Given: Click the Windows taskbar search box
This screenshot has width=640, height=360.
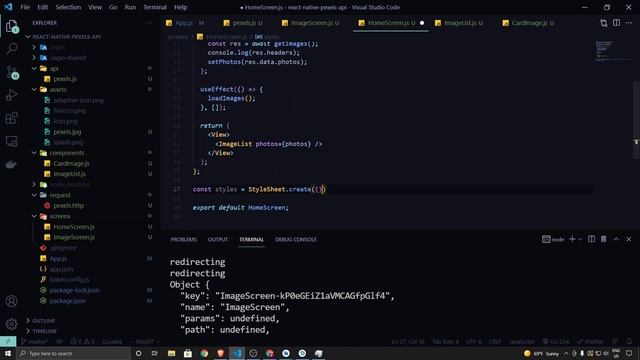Looking at the screenshot, I should pyautogui.click(x=73, y=353).
